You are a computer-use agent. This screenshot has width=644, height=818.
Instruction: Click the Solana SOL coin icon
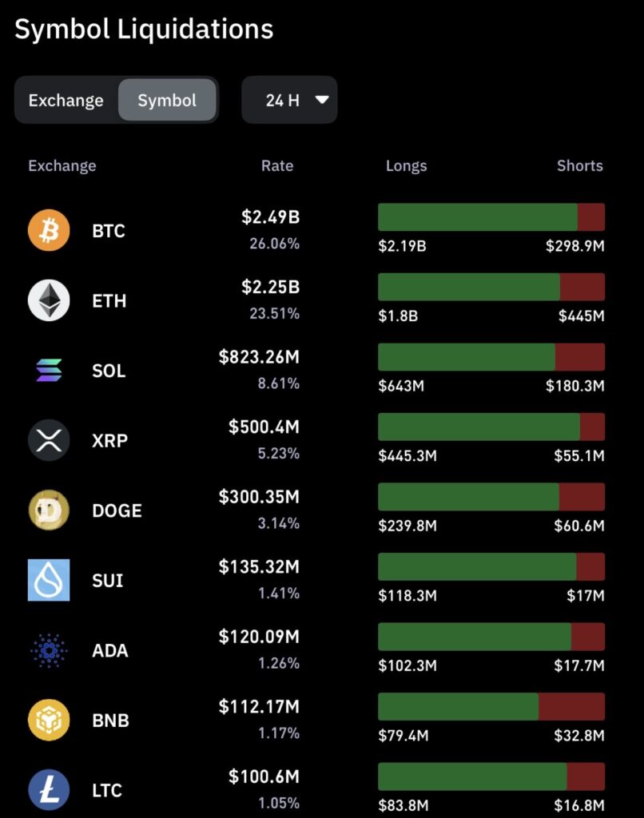(x=49, y=371)
